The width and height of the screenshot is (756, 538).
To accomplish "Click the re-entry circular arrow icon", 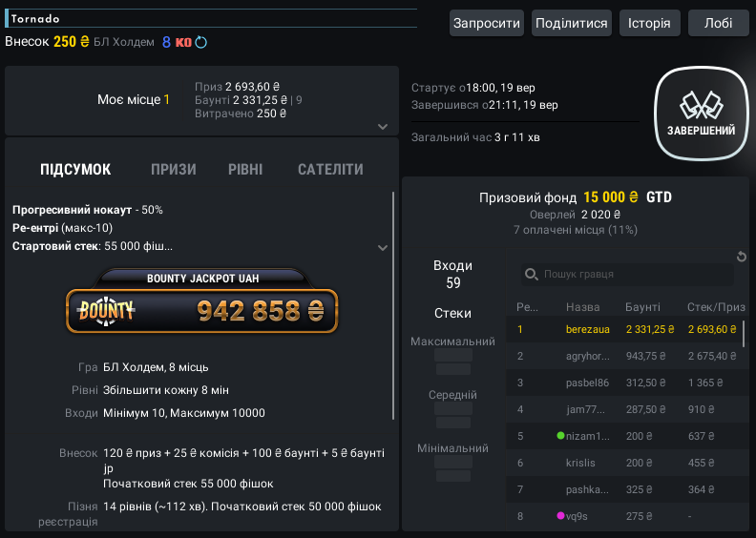I will click(201, 42).
